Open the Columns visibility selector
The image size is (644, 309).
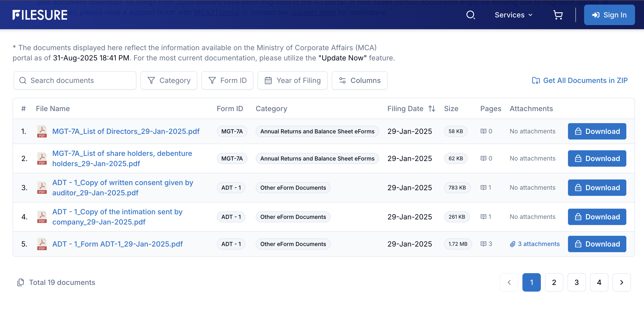click(x=359, y=80)
